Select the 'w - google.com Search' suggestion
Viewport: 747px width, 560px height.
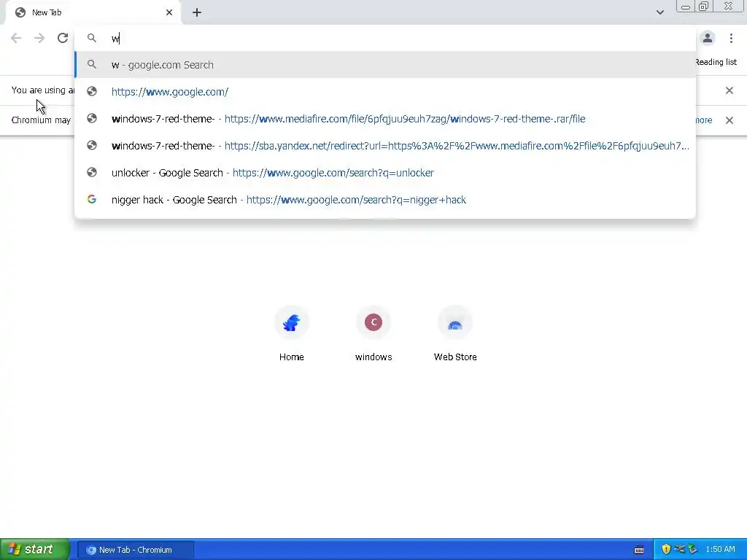pyautogui.click(x=385, y=65)
